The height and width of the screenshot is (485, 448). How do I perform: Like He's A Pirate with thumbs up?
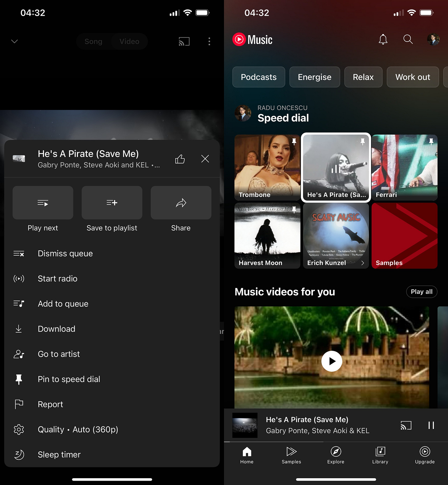(x=180, y=159)
